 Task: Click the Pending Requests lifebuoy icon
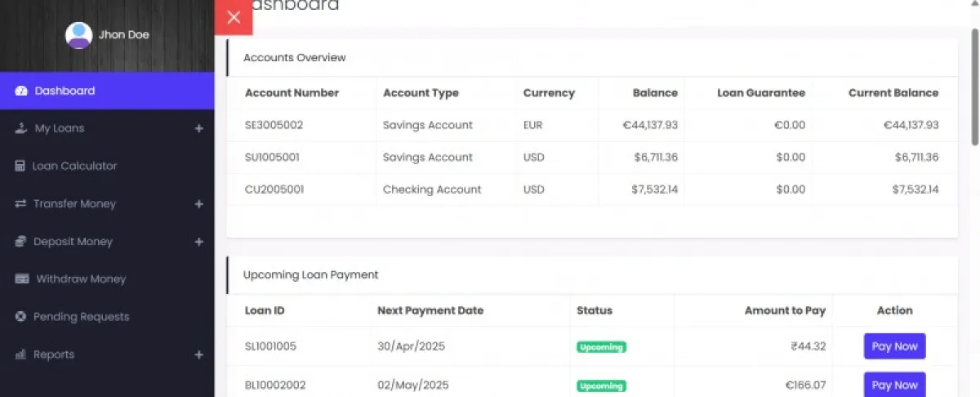tap(20, 317)
